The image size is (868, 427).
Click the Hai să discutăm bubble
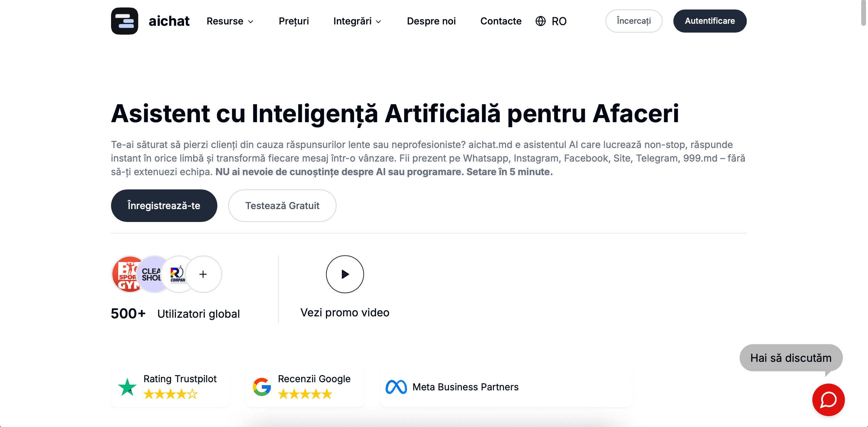(791, 358)
